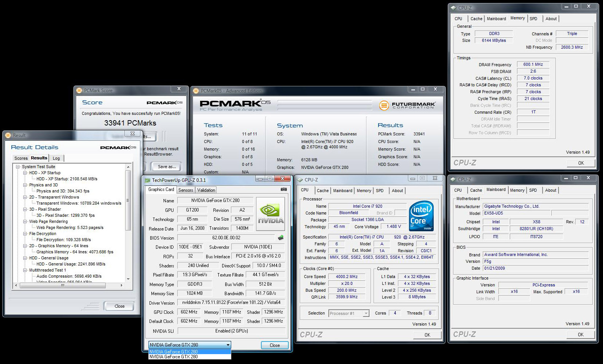
Task: Click the NVIDIA logo in GPU-Z
Action: click(270, 214)
